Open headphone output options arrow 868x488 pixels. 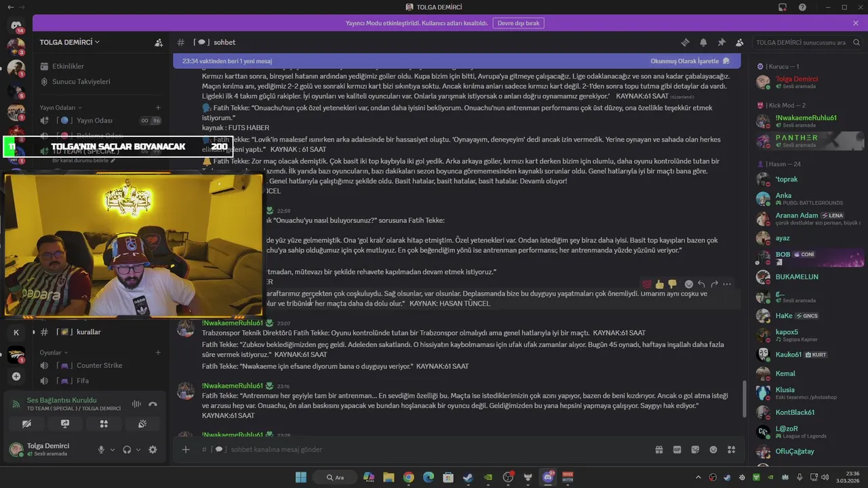tap(138, 449)
